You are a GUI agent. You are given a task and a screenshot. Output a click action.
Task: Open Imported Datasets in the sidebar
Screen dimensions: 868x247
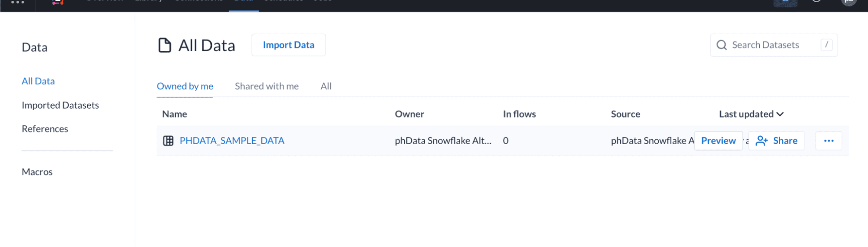click(x=60, y=105)
